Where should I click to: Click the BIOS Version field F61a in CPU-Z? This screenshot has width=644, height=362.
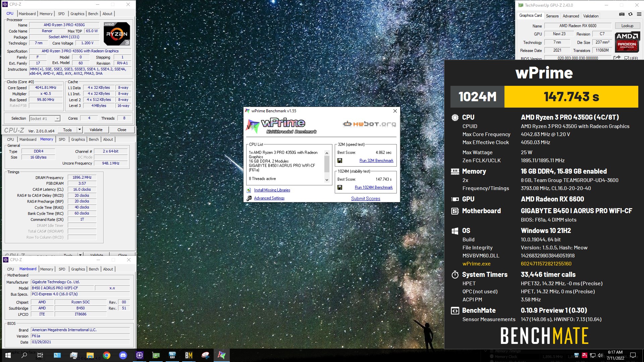pos(80,336)
